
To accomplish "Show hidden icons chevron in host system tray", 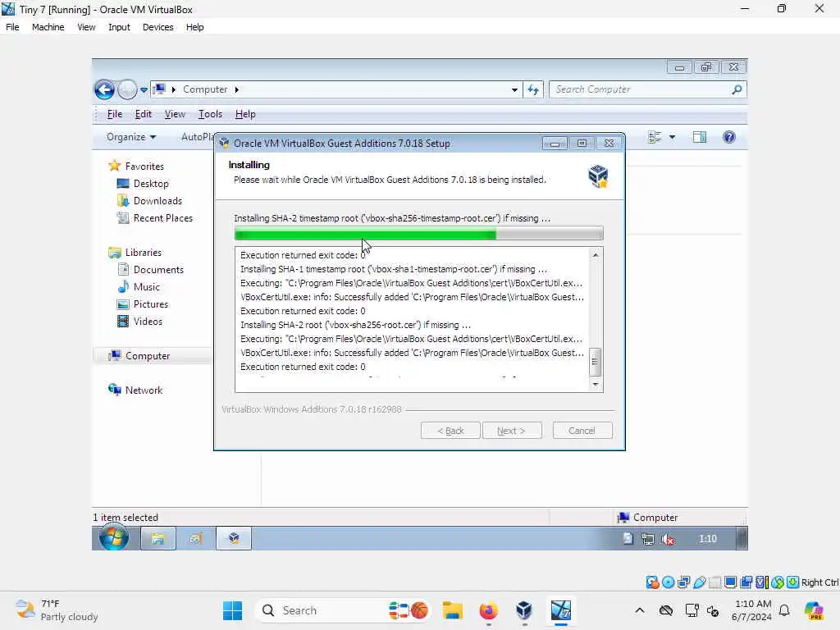I will 640,610.
